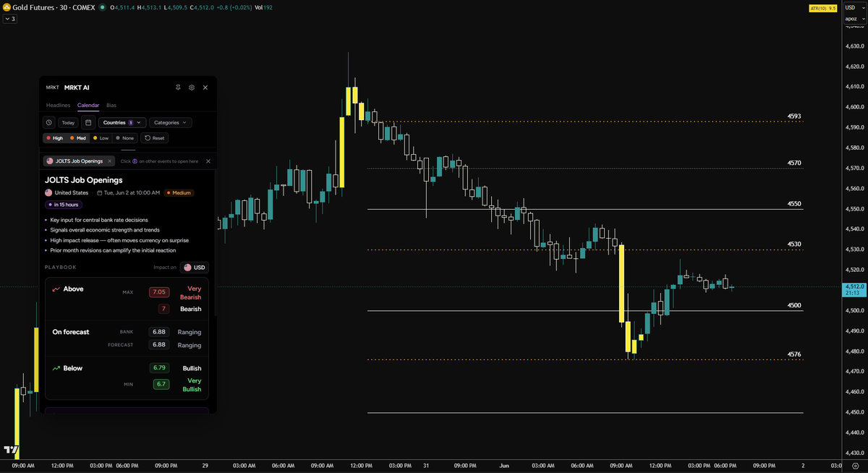Image resolution: width=868 pixels, height=473 pixels.
Task: Open the Countries dropdown
Action: 122,123
